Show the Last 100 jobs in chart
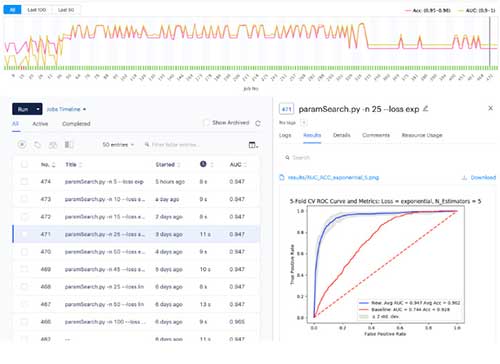This screenshot has height=364, width=500. pyautogui.click(x=36, y=10)
